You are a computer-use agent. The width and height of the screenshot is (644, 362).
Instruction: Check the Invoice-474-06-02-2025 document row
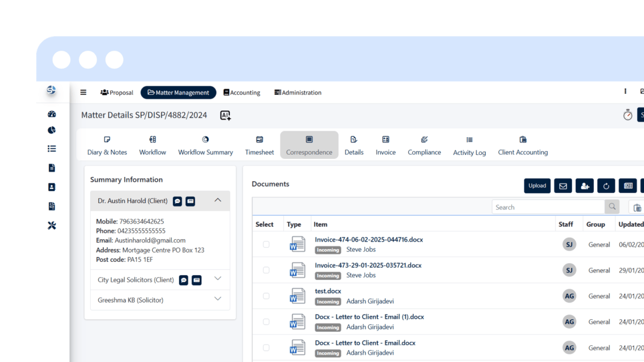(266, 244)
